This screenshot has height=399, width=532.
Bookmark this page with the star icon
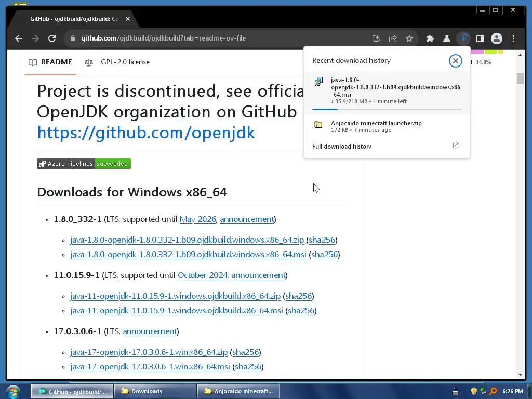click(x=409, y=38)
